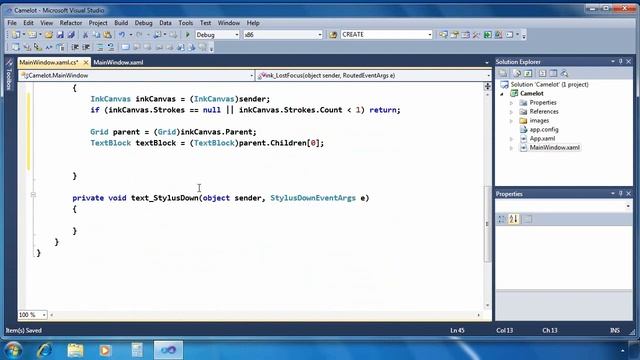Toggle auto-hide pin on Properties panel
Screen dimensions: 640x360
[620, 193]
